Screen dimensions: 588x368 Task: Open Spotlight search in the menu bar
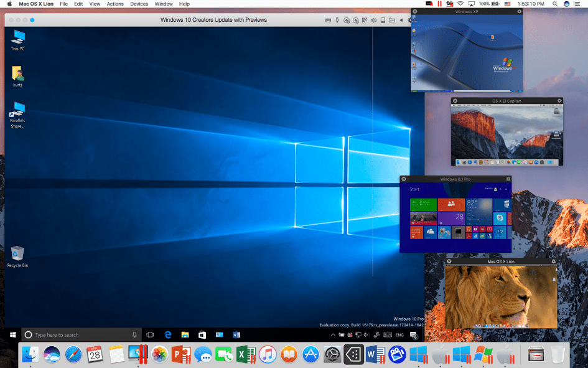(554, 4)
